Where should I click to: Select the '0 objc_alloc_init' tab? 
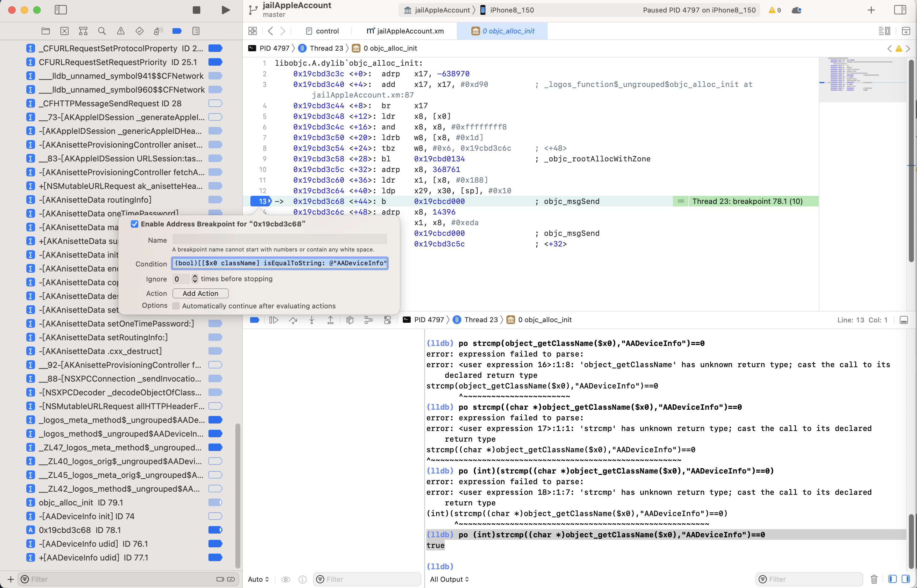(x=508, y=30)
